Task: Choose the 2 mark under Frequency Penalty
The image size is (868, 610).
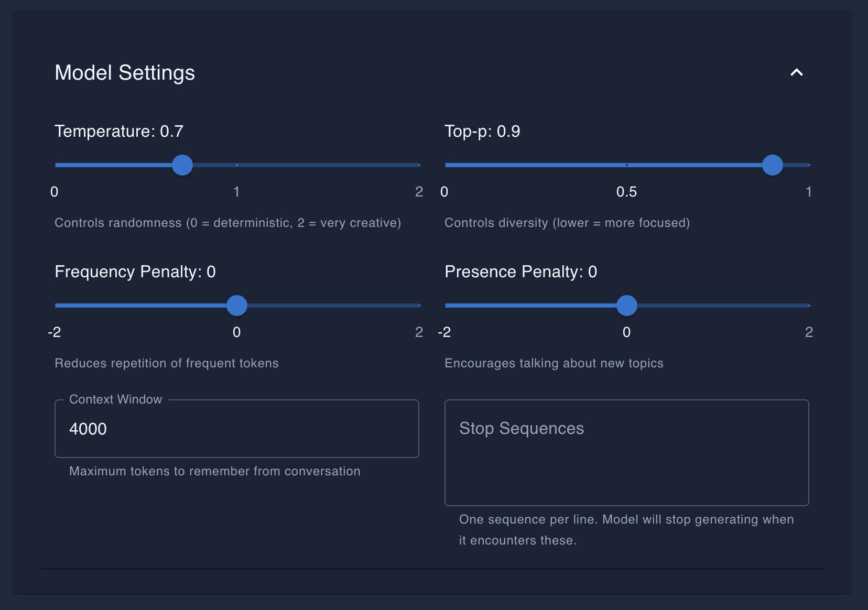Action: pyautogui.click(x=419, y=332)
